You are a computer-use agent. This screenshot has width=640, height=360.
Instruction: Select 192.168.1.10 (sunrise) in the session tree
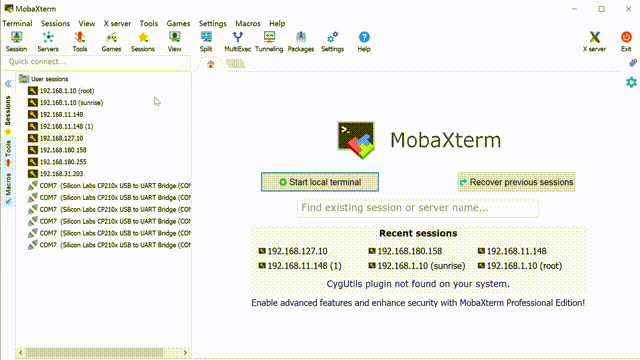tap(66, 102)
